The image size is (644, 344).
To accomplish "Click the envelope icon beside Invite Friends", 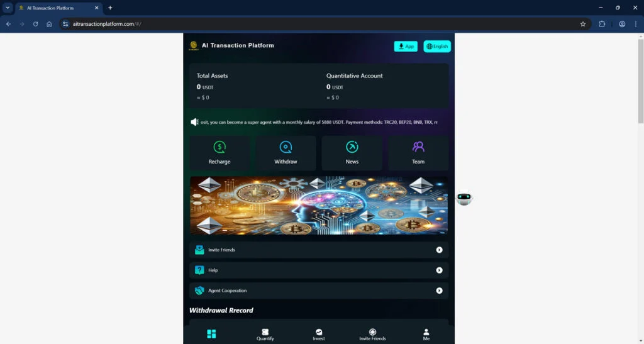I will (199, 250).
